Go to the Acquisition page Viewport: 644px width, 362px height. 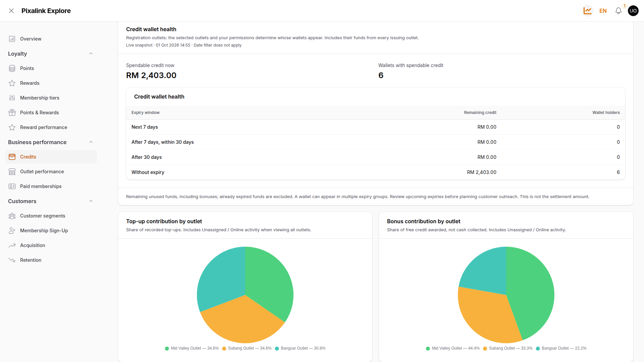pos(51,245)
